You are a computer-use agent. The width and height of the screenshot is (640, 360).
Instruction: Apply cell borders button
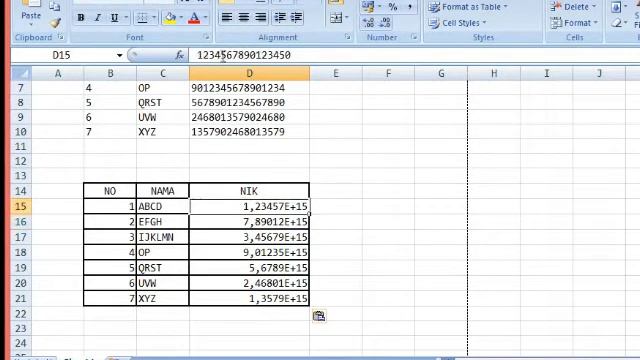coord(142,18)
